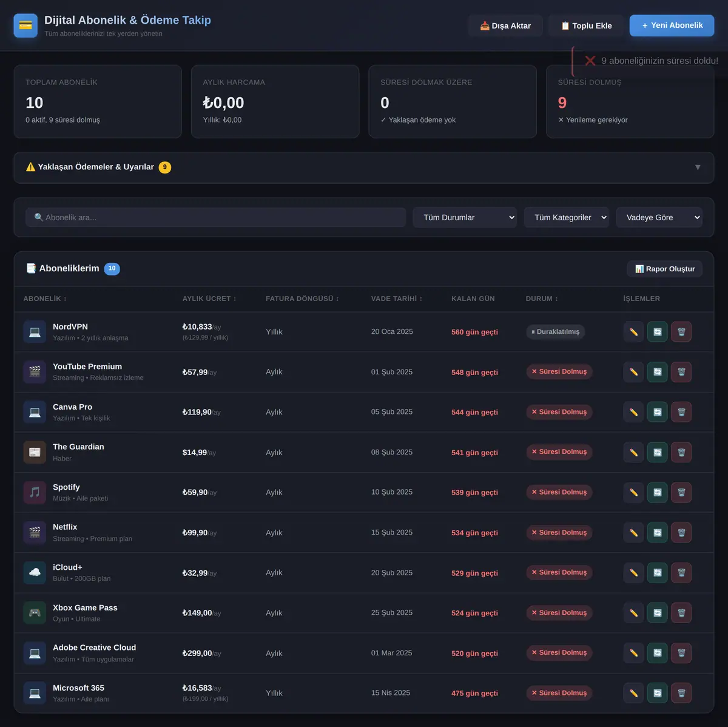Open the Tüm Kategoriler category filter

tap(567, 217)
